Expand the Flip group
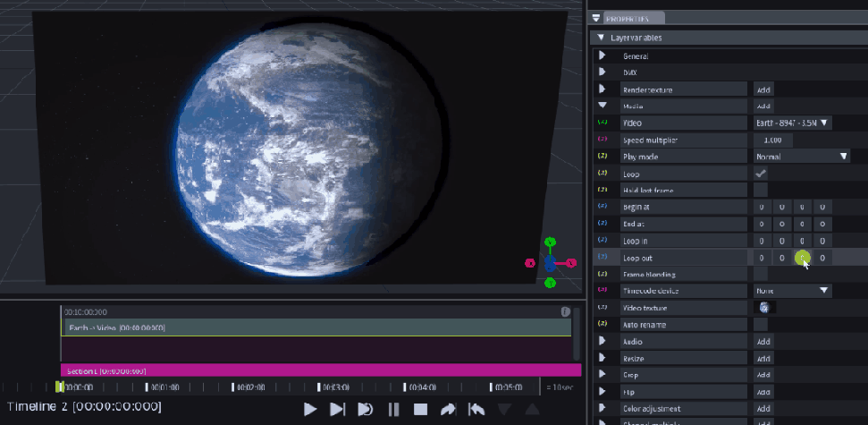Screen dimensions: 868x425 pyautogui.click(x=603, y=392)
